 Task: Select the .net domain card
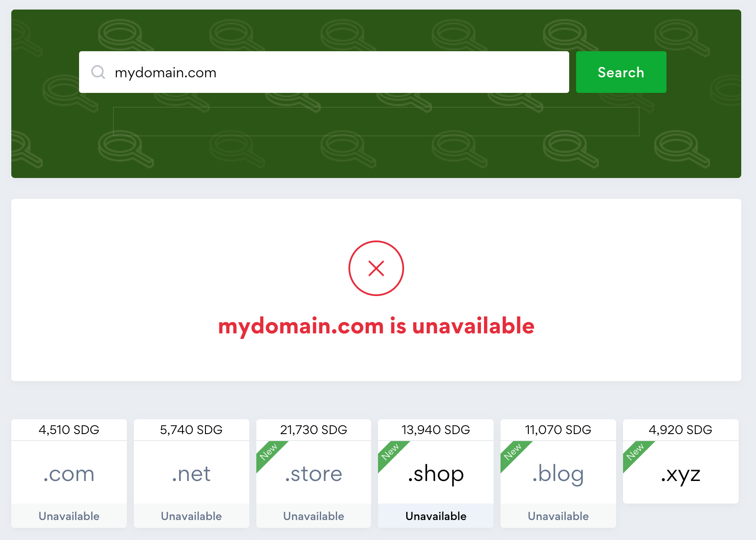(x=192, y=474)
